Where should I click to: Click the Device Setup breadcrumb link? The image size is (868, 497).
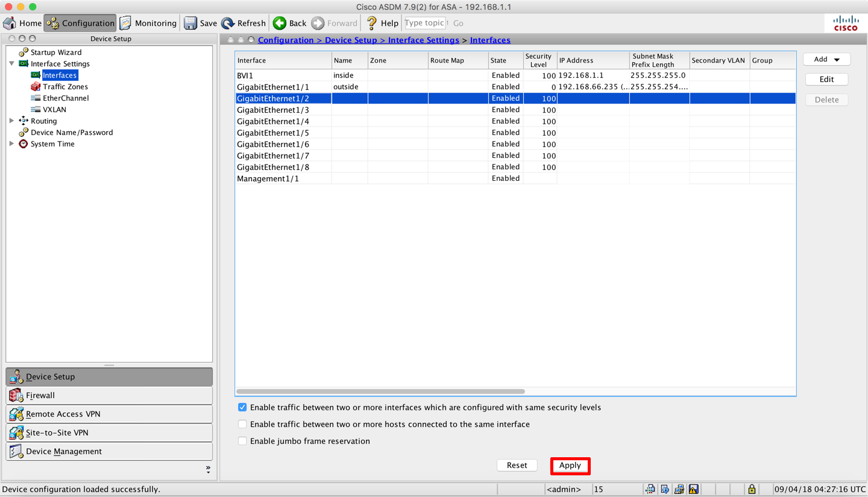pos(351,40)
